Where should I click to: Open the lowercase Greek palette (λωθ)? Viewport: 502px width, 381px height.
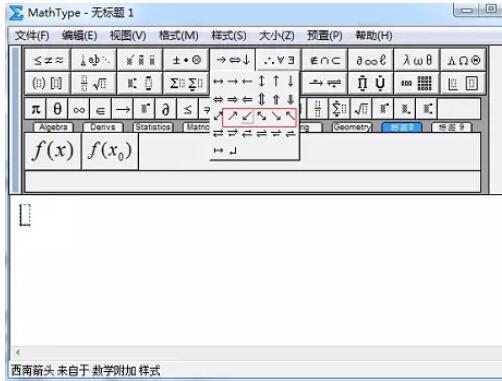point(417,60)
